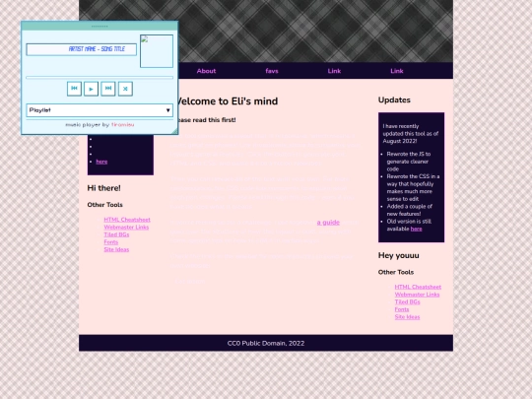Image resolution: width=532 pixels, height=399 pixels.
Task: Open HTML Cheatsheet under Hi there!
Action: tap(127, 220)
